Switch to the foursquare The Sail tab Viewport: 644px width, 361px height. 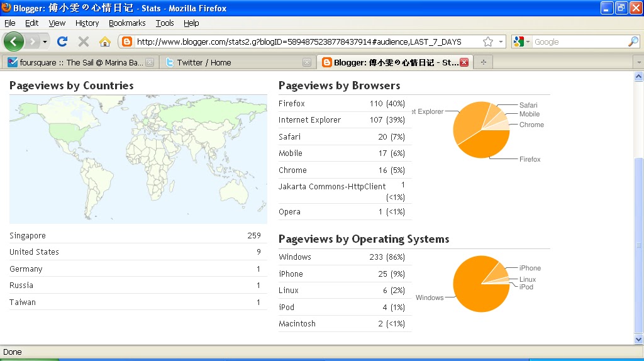pyautogui.click(x=81, y=62)
